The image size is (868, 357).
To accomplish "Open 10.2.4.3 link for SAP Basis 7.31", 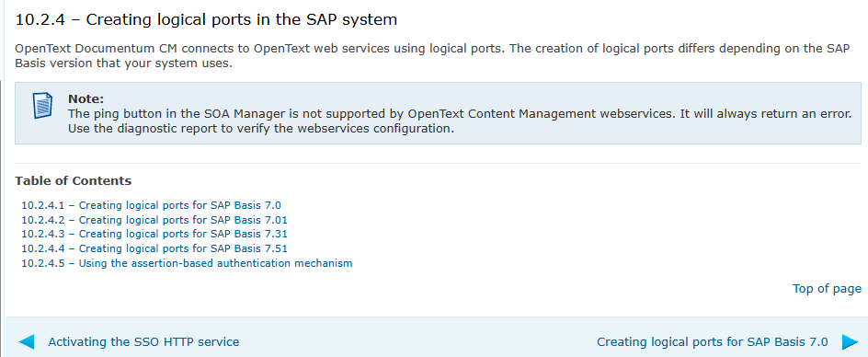I will (x=154, y=234).
